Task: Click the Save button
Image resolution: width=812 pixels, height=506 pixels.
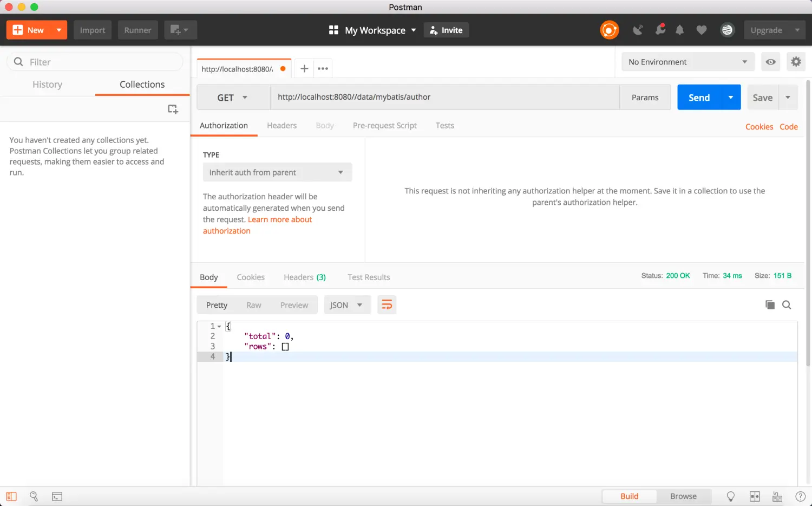Action: coord(762,98)
